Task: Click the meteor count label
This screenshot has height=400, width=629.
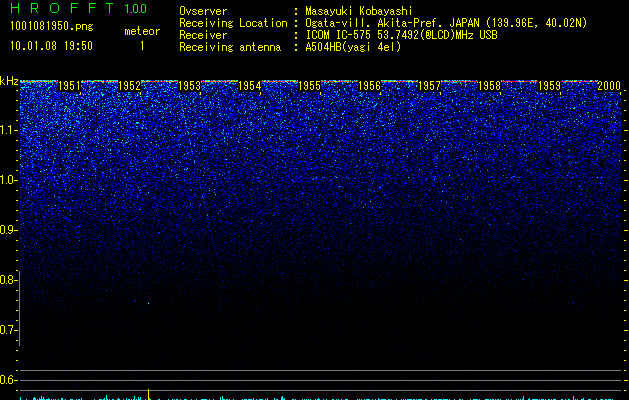Action: coord(141,31)
